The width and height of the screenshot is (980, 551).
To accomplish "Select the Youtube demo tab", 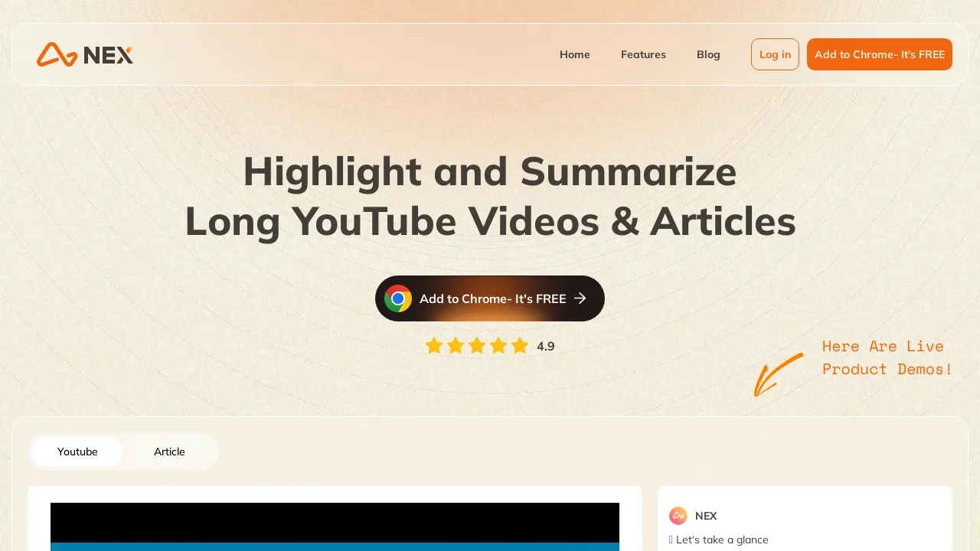I will point(77,452).
